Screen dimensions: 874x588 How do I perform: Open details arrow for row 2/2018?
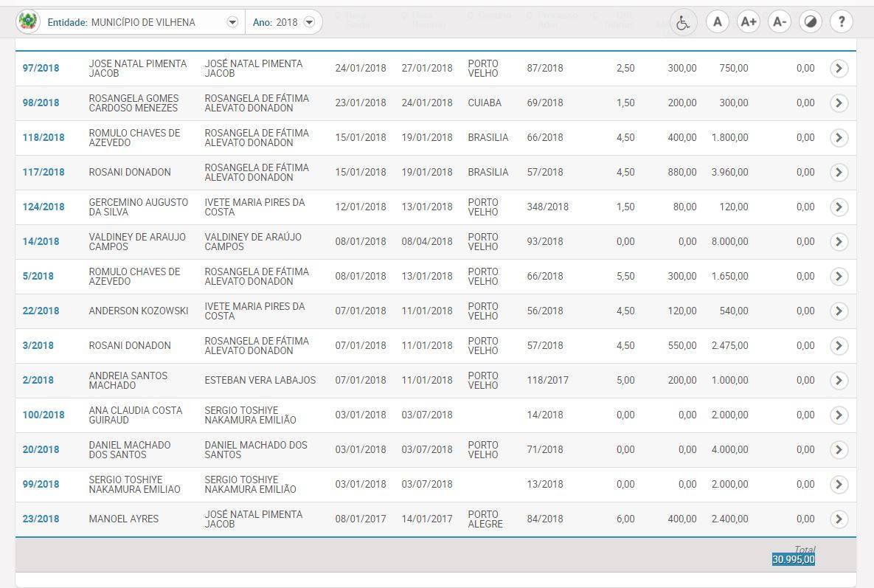click(839, 380)
